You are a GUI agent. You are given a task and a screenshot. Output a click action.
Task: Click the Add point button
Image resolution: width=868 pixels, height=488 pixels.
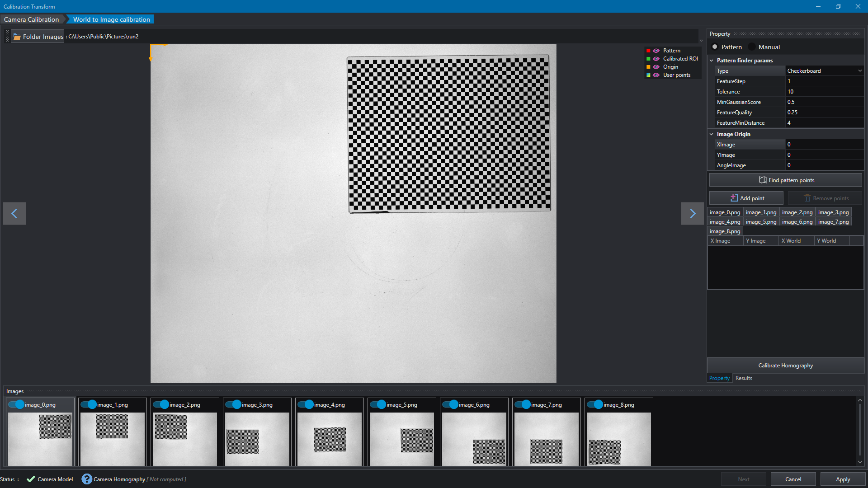pos(746,198)
